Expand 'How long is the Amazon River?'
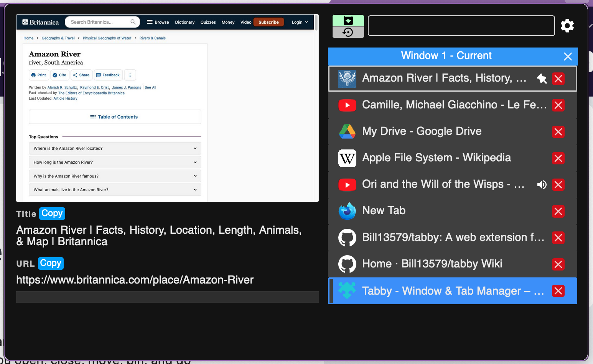Screen dimensions: 593x364 coord(115,162)
